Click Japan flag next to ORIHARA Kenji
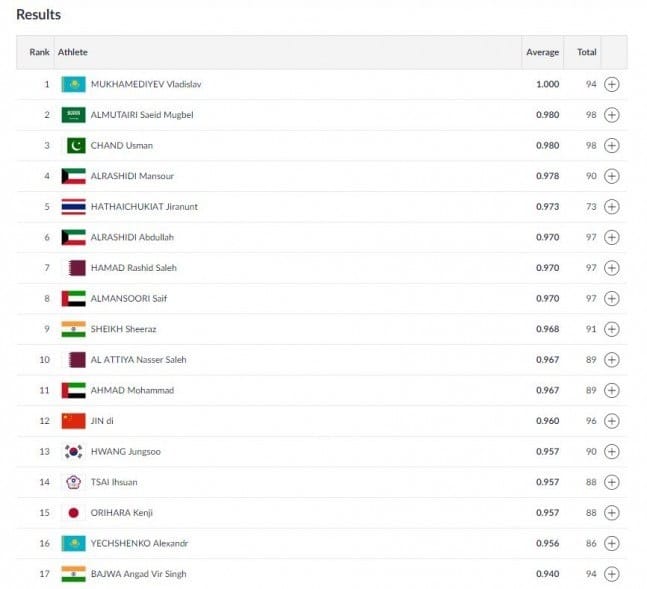 (73, 513)
